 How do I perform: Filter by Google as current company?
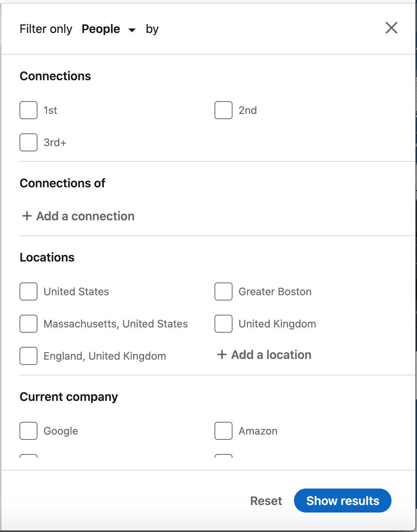click(x=28, y=431)
